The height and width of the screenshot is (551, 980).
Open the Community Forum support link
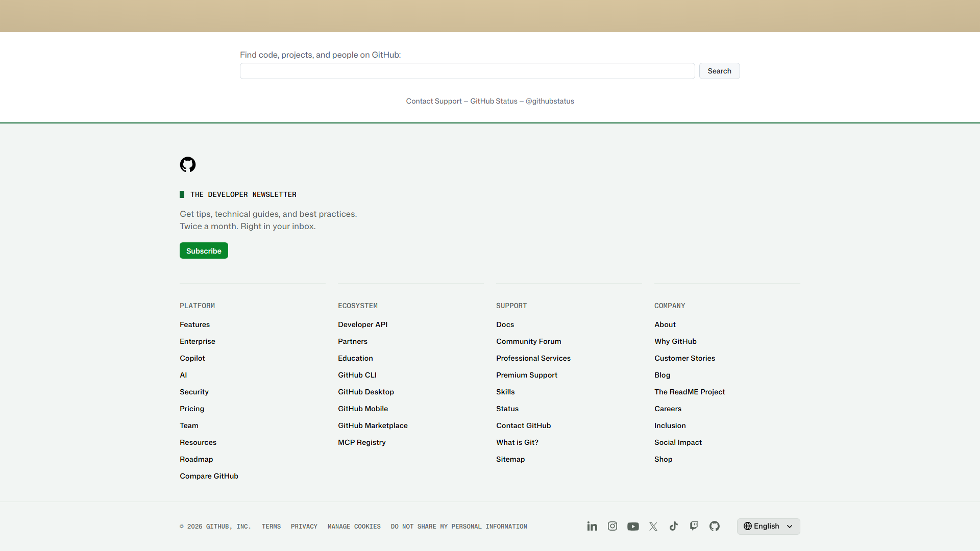coord(528,341)
